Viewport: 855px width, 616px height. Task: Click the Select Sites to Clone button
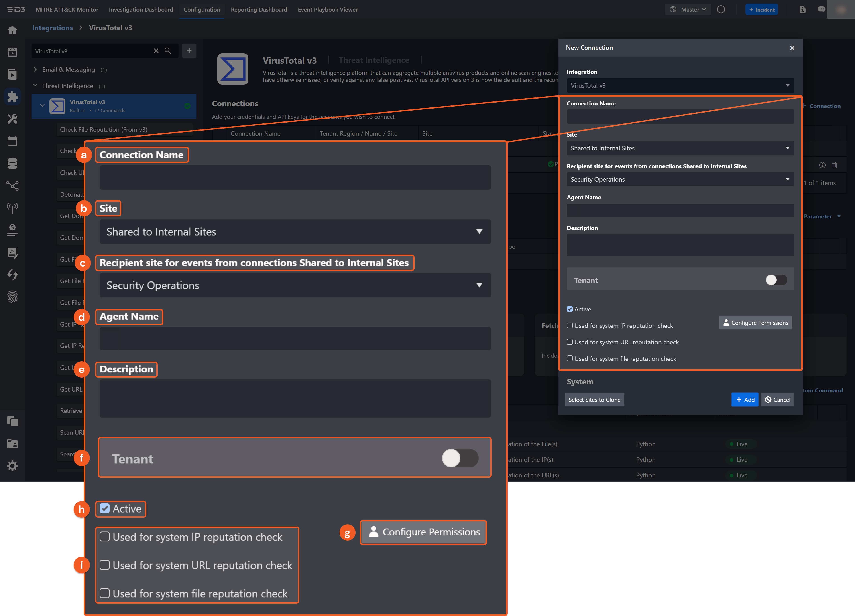pos(594,399)
